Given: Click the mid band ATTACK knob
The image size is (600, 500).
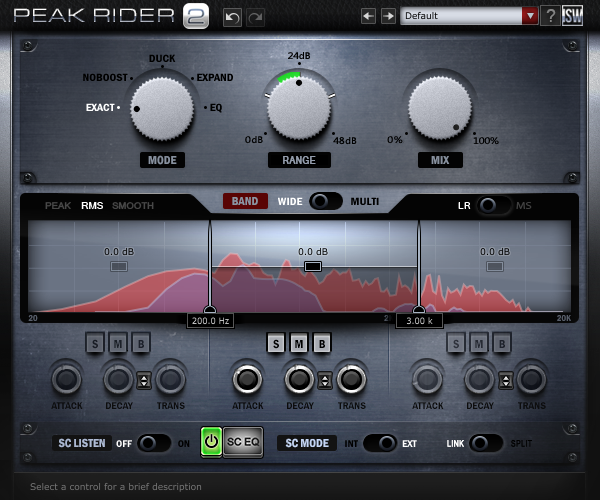Looking at the screenshot, I should tap(247, 379).
